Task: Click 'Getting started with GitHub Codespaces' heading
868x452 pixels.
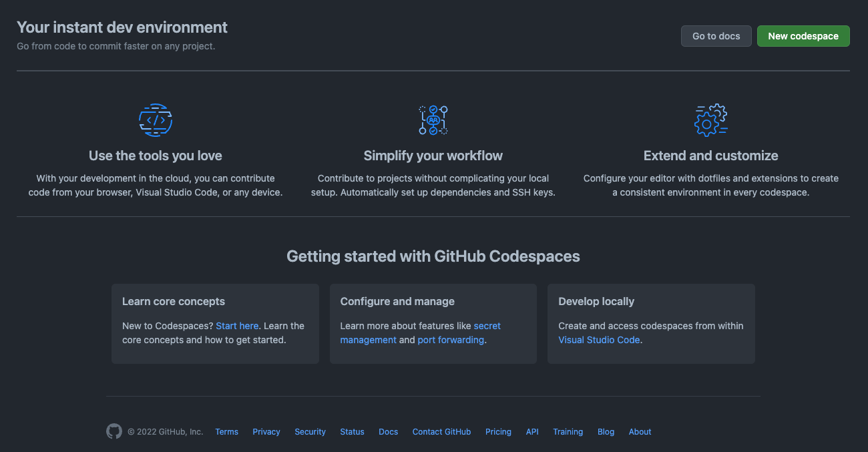Action: [433, 256]
